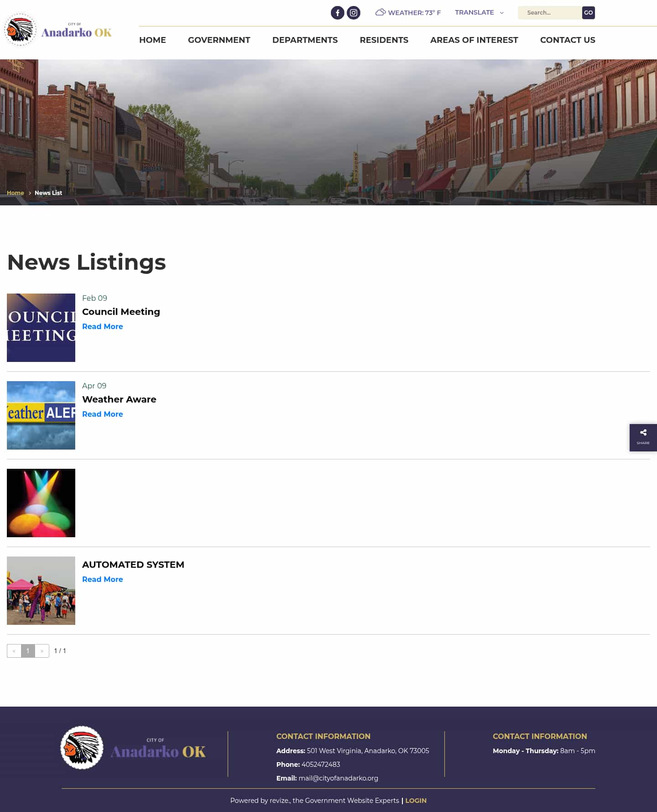Open the colored spotlights thumbnail
Screen dimensions: 657x812
point(41,503)
